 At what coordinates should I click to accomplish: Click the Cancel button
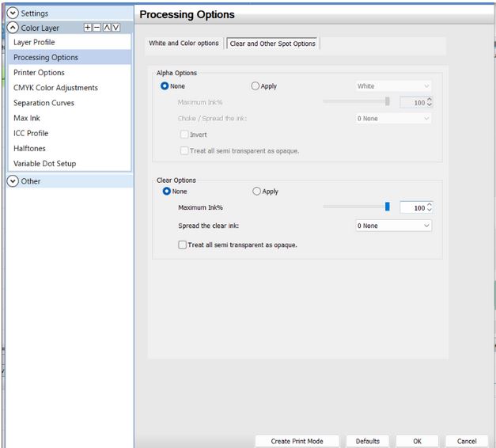(467, 441)
